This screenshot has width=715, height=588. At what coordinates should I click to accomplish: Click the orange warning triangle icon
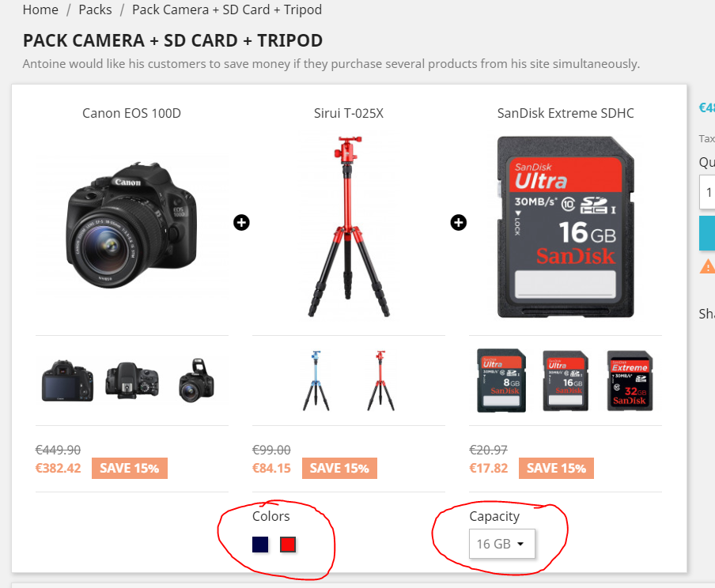click(708, 266)
